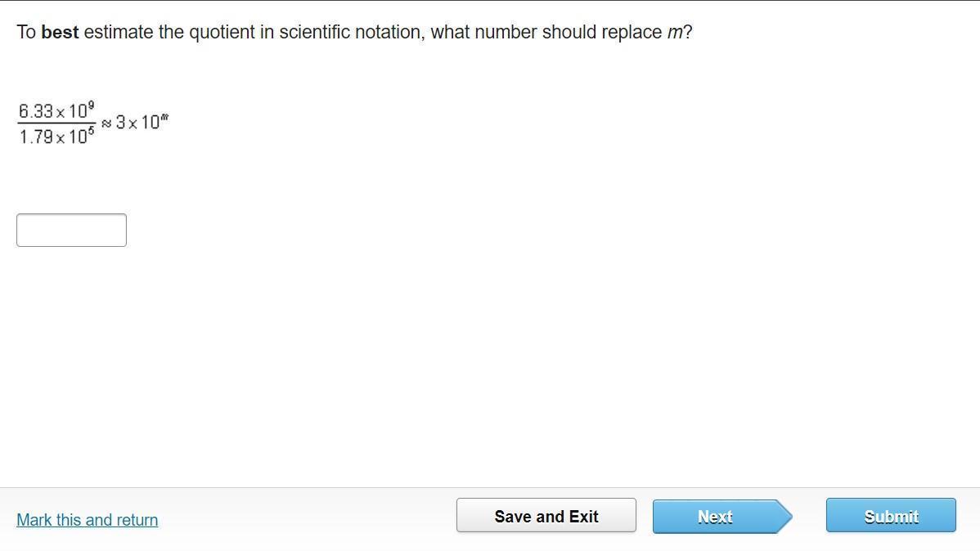Go to the Next question
This screenshot has height=551, width=980.
(x=715, y=517)
